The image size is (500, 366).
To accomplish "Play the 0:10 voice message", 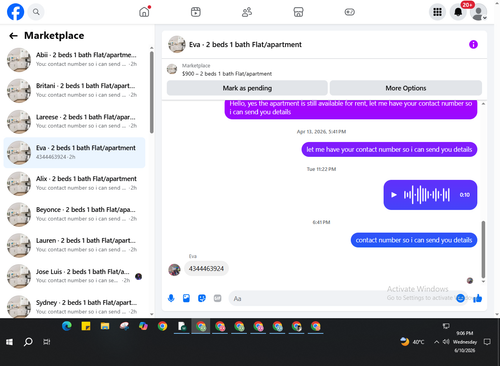I will click(394, 195).
